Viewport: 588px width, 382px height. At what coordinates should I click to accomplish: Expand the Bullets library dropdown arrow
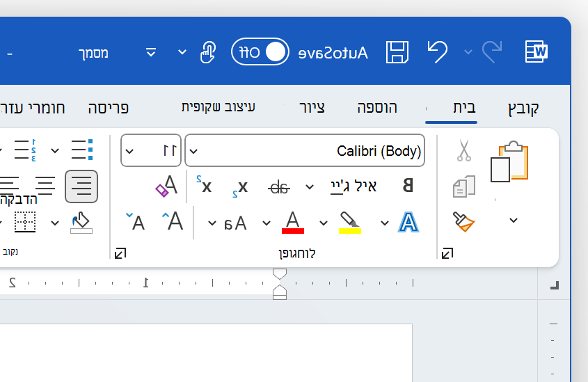[x=55, y=151]
